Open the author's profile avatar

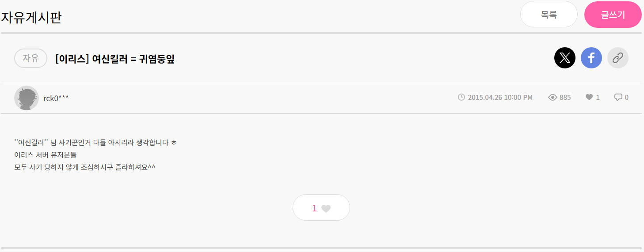click(27, 98)
